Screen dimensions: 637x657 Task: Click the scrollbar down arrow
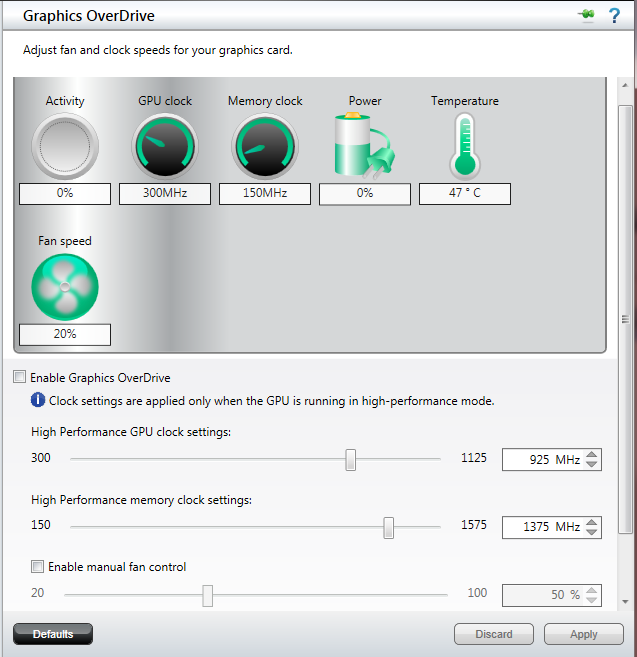pos(625,602)
